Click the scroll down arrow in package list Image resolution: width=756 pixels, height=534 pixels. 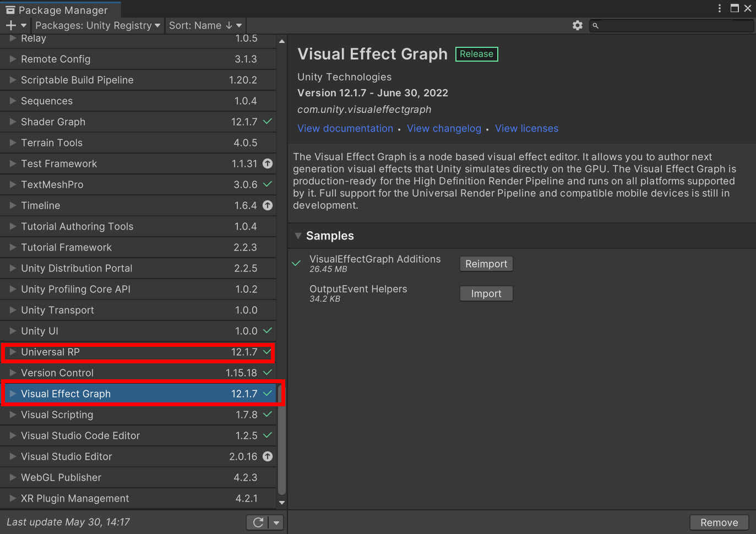[282, 502]
